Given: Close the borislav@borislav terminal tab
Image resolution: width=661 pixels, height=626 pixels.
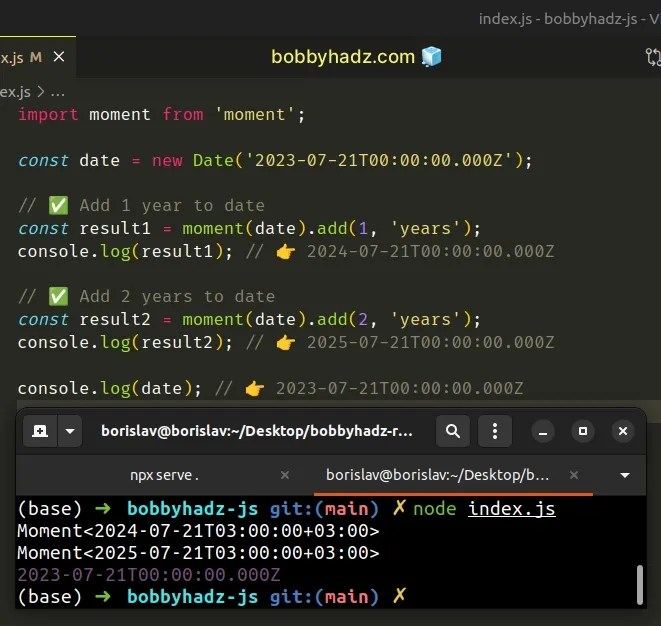Looking at the screenshot, I should pos(574,475).
